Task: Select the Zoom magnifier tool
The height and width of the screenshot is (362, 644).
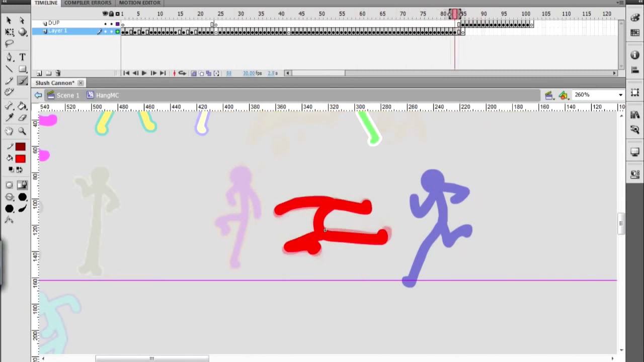Action: pyautogui.click(x=22, y=131)
